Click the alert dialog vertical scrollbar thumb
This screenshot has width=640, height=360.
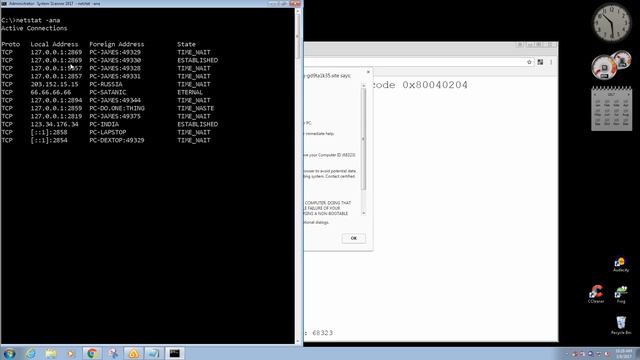[363, 139]
